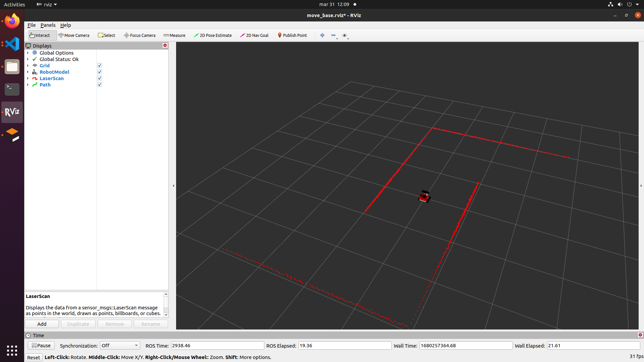Close the Displays panel
The width and height of the screenshot is (644, 362).
tap(165, 45)
